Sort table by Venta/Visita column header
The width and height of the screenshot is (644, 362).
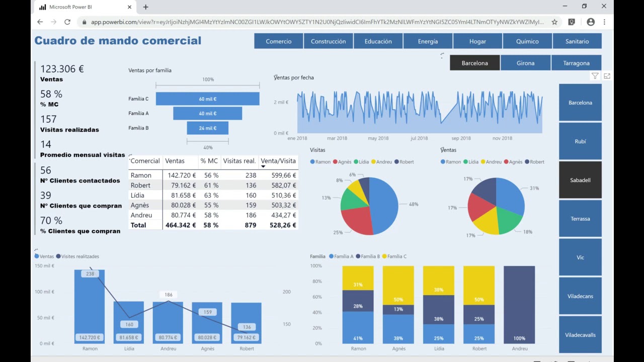click(278, 161)
